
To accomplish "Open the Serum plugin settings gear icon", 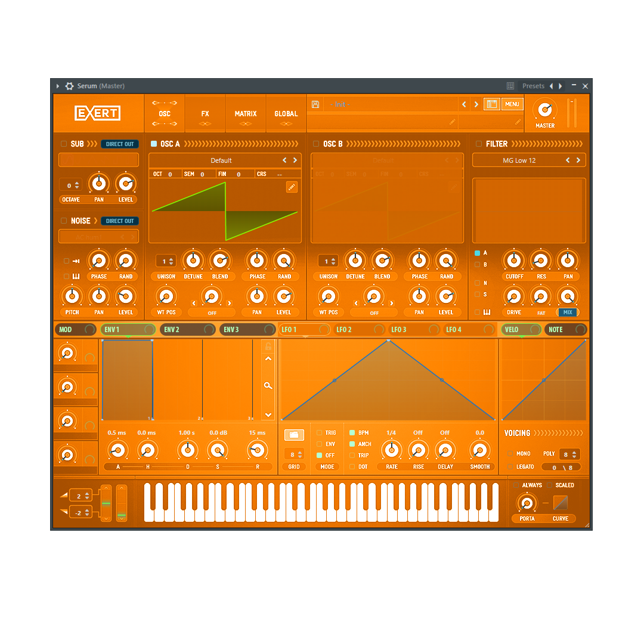I will (x=69, y=86).
